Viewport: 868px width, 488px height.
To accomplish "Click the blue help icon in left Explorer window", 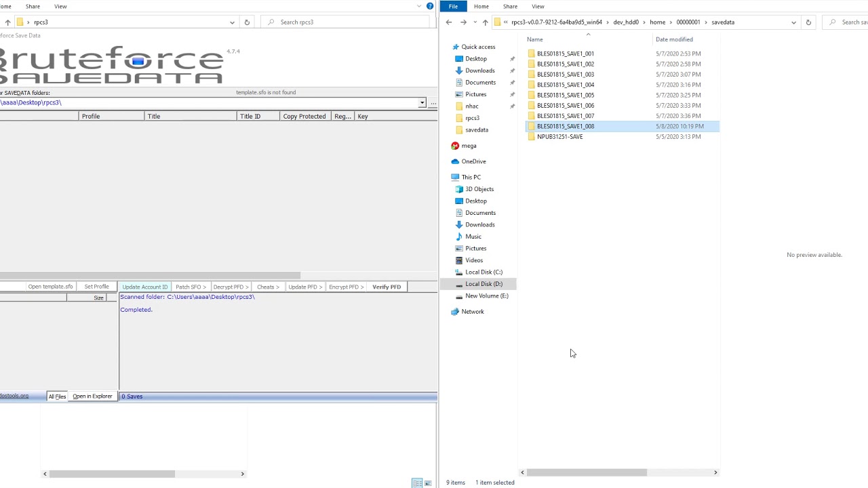I will [430, 6].
